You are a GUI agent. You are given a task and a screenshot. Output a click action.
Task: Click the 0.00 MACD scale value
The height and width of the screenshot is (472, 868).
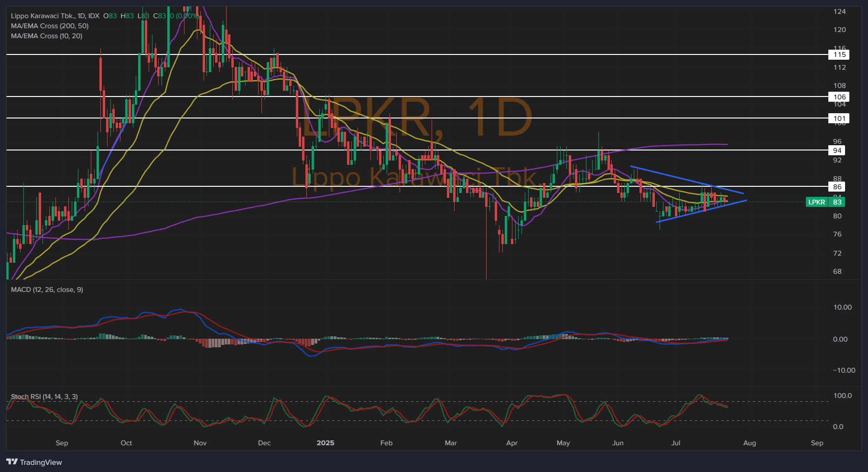coord(840,339)
